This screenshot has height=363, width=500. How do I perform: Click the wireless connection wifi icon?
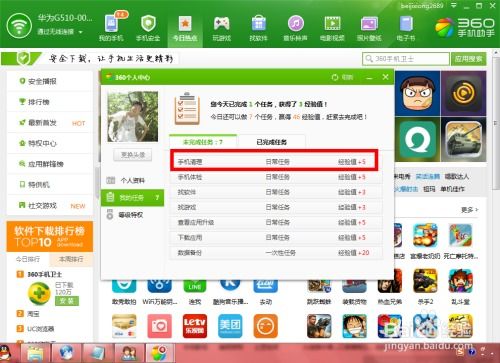[19, 26]
